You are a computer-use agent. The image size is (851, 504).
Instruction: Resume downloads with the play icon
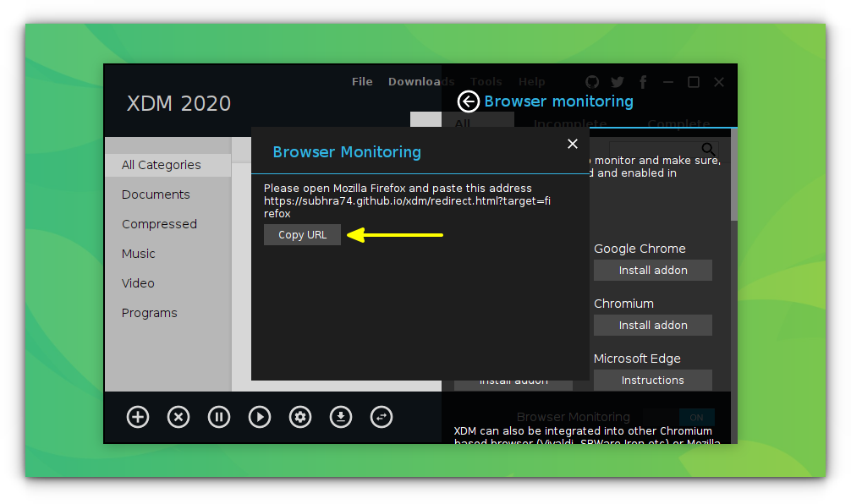point(260,417)
